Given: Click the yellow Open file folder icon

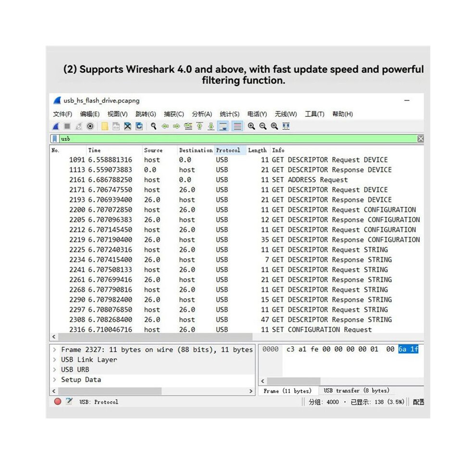Looking at the screenshot, I should pos(105,126).
